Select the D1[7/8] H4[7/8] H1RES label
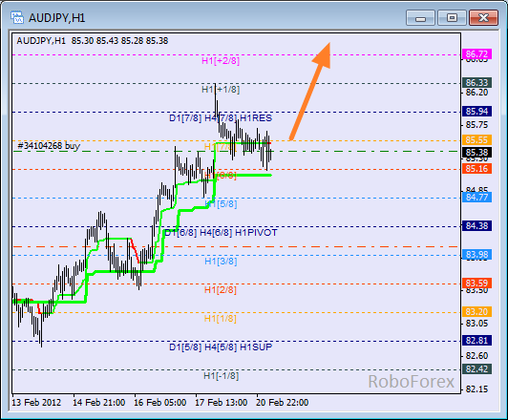 coord(221,117)
